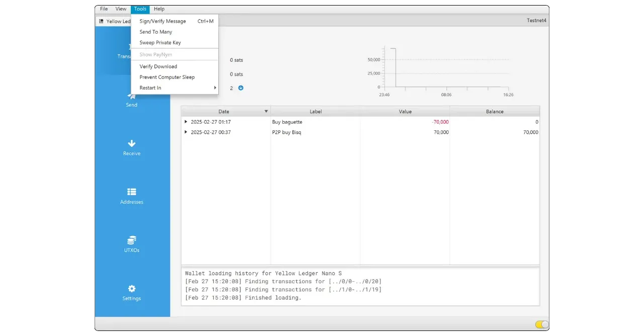The height and width of the screenshot is (336, 644).
Task: Expand the Buy baguette transaction row
Action: point(186,122)
